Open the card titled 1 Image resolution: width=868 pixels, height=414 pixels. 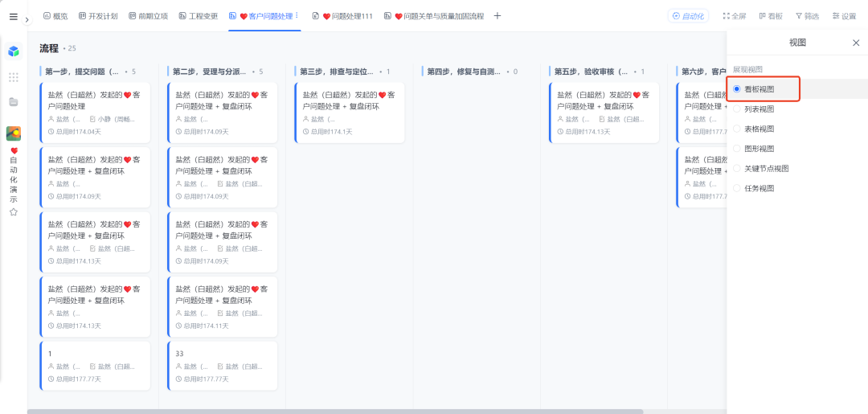pyautogui.click(x=95, y=366)
